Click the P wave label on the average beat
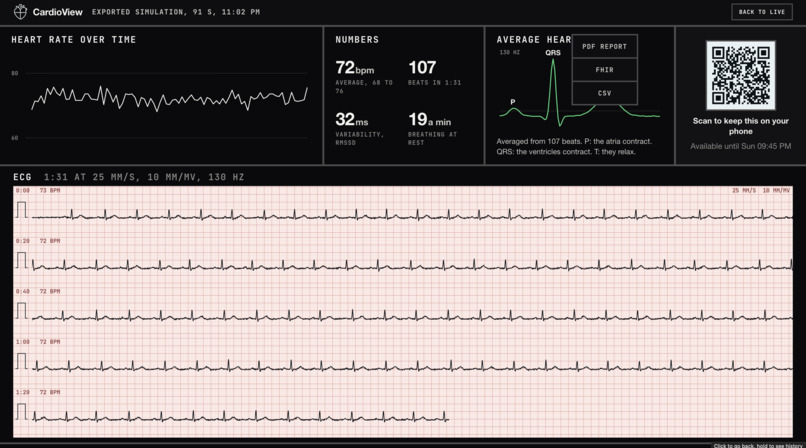 (512, 102)
